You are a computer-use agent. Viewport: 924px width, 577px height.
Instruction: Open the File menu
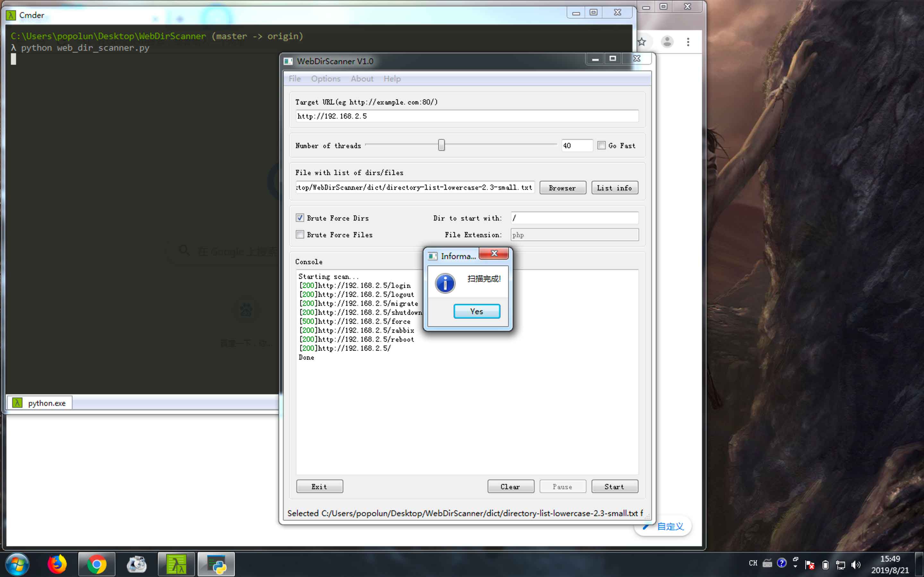[295, 79]
